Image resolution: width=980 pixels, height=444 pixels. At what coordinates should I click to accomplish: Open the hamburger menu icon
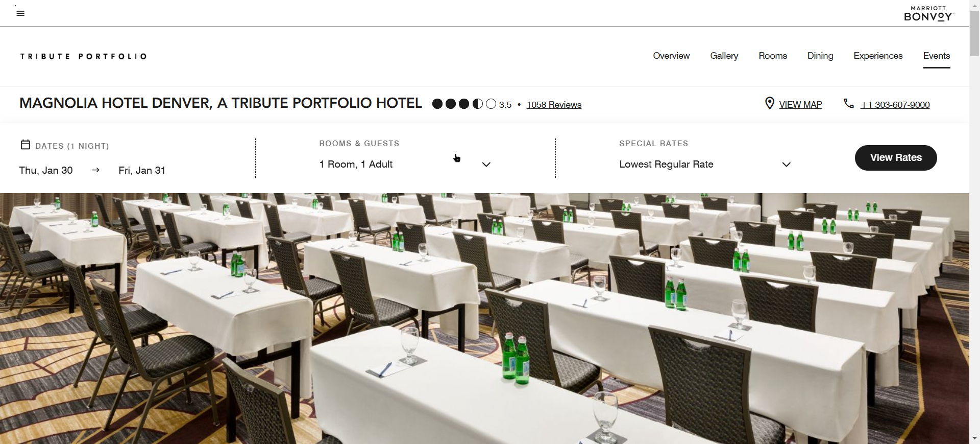[20, 13]
